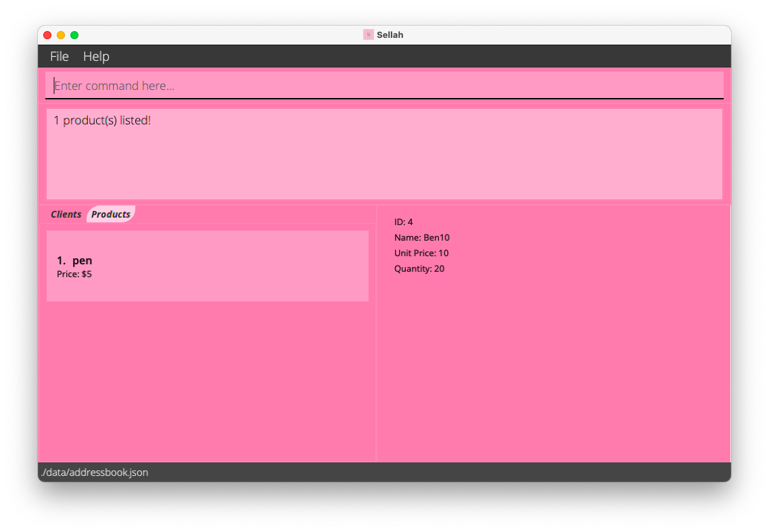
Task: Click the 'Unit Price: 10' detail line
Action: (421, 253)
